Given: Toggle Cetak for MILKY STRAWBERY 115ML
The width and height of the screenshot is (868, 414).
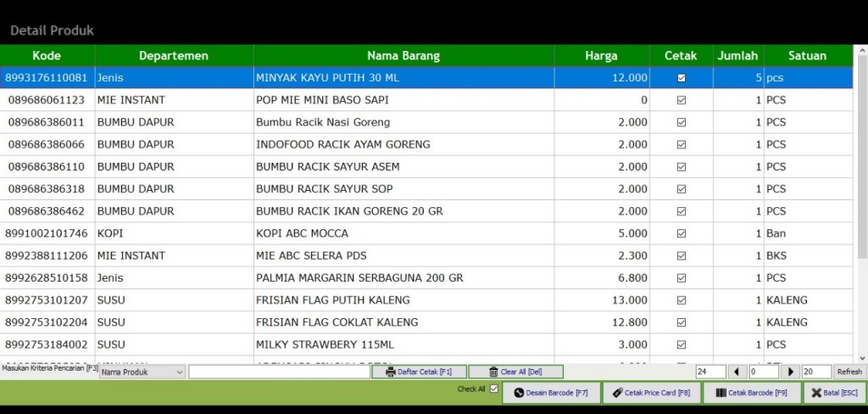Looking at the screenshot, I should [682, 344].
